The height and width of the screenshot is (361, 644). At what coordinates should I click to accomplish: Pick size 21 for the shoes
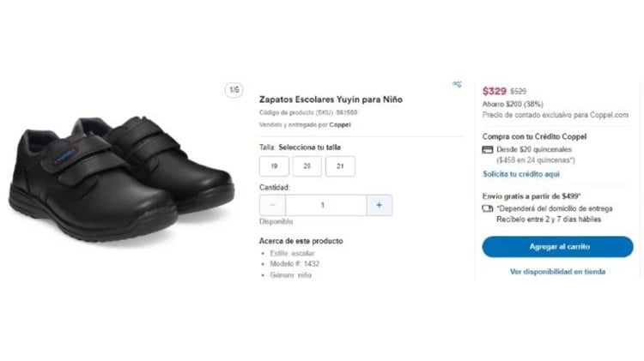[340, 166]
